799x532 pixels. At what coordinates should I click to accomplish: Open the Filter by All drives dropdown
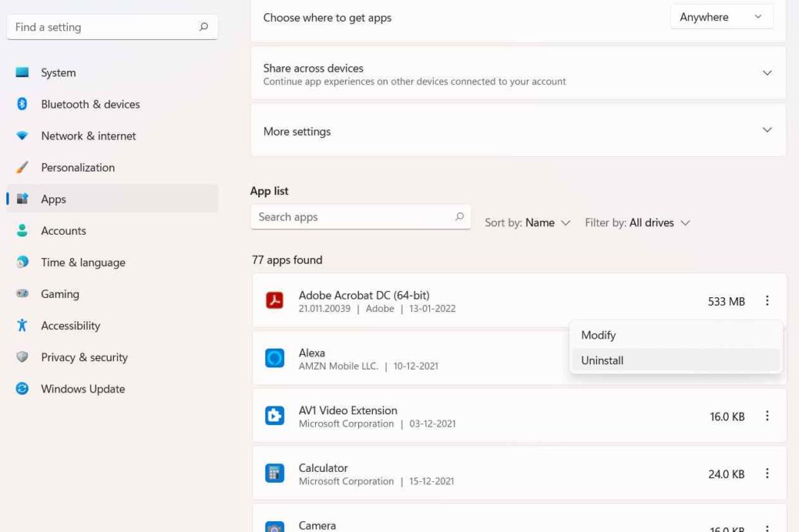637,222
